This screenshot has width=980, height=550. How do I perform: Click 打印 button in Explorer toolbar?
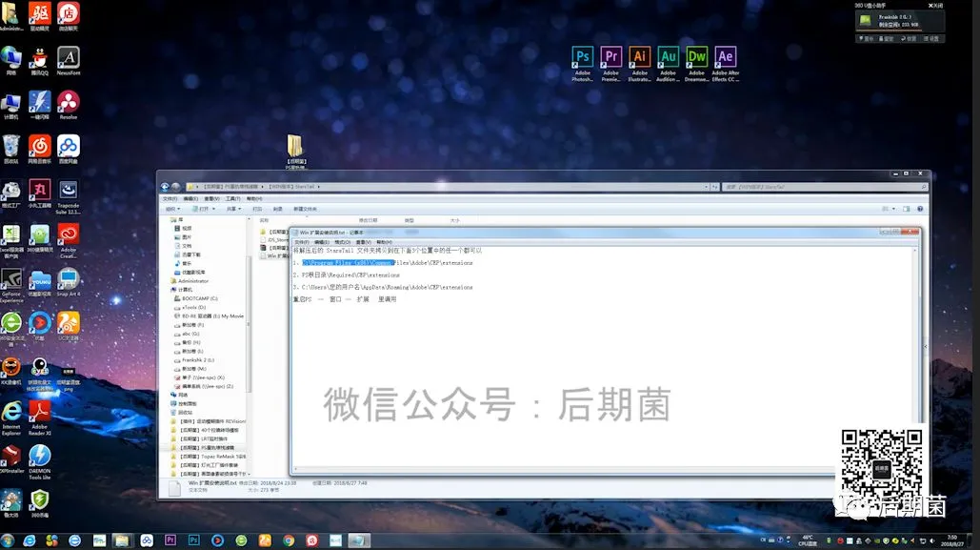257,209
